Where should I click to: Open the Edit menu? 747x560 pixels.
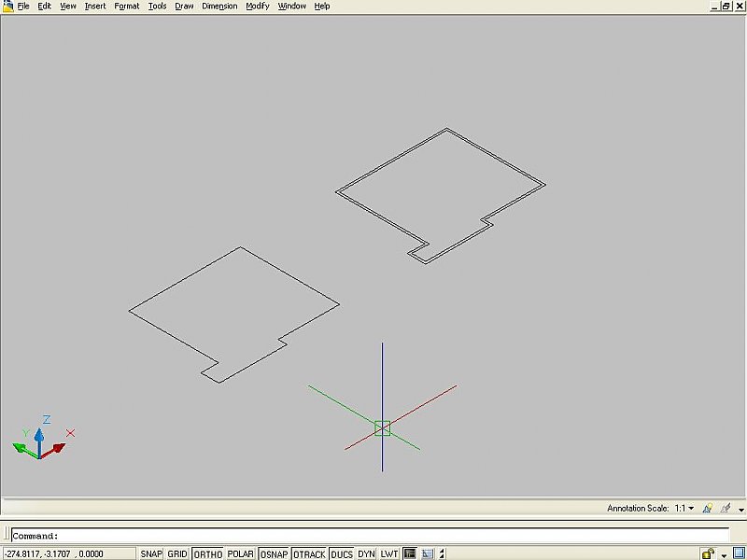point(44,7)
